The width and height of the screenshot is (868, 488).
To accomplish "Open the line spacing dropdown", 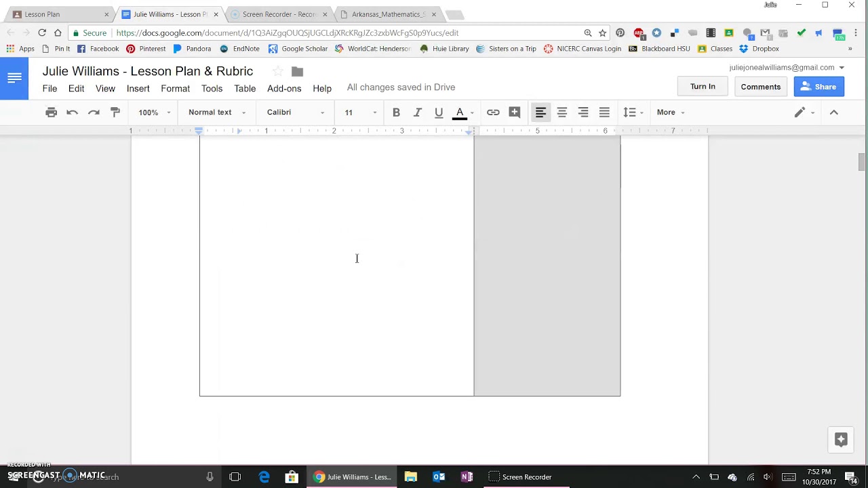I will tap(633, 113).
